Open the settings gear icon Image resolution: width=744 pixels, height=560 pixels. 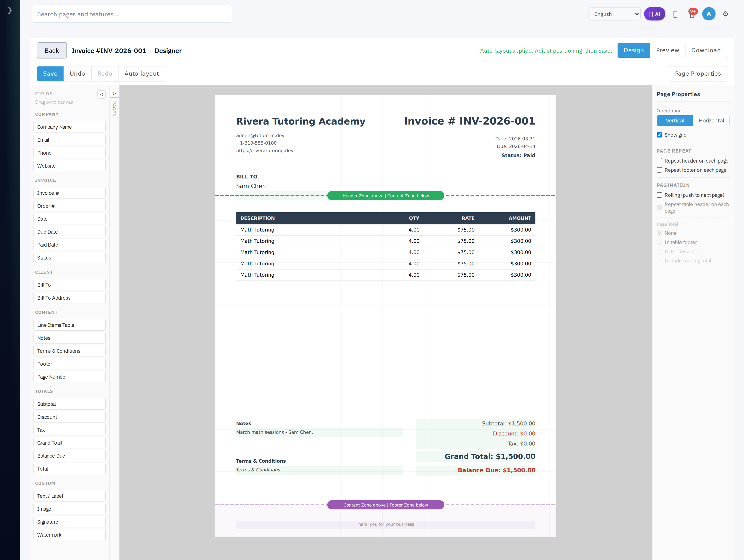[x=725, y=14]
